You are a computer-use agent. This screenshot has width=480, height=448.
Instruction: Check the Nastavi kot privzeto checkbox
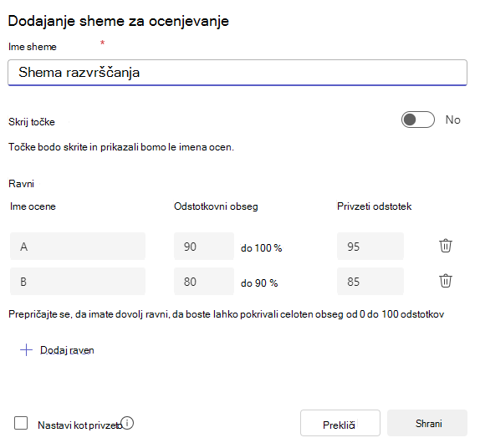point(21,423)
